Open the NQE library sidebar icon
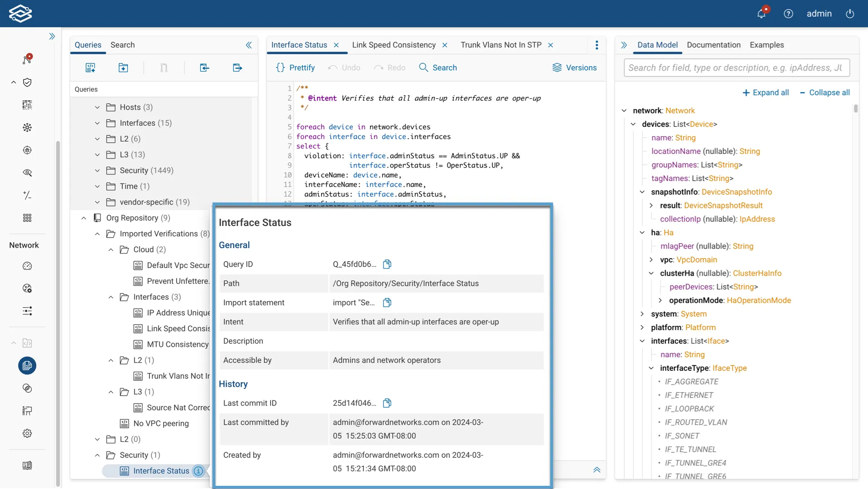This screenshot has width=868, height=489. click(x=27, y=365)
